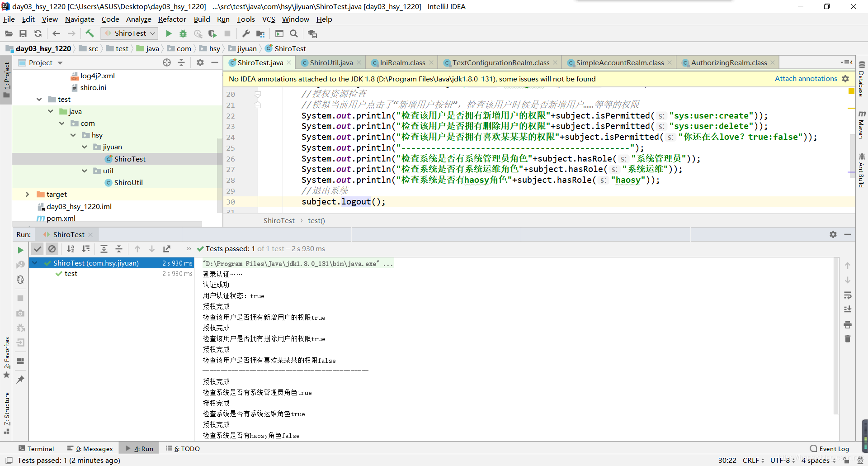
Task: Switch to IniRealm.class editor tab
Action: click(402, 63)
